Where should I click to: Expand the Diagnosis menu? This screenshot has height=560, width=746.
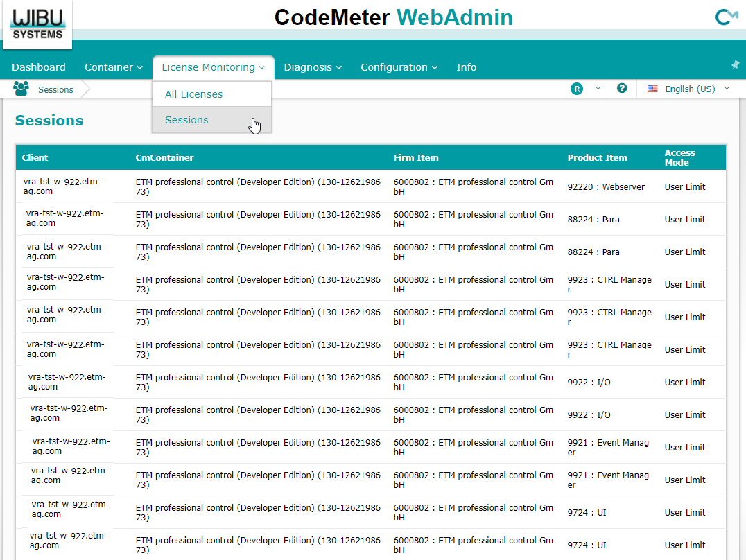coord(313,67)
